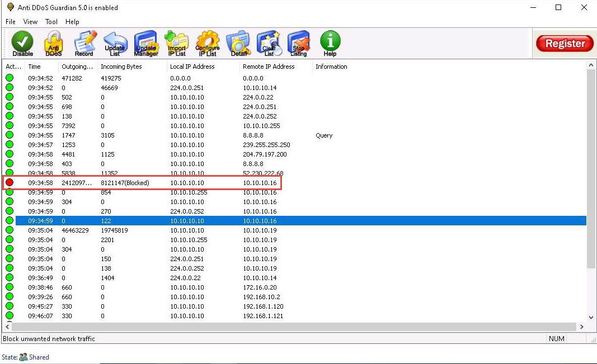Click the horizontal scrollbar left arrow
Screen dimensions: 597x364
tap(7, 327)
